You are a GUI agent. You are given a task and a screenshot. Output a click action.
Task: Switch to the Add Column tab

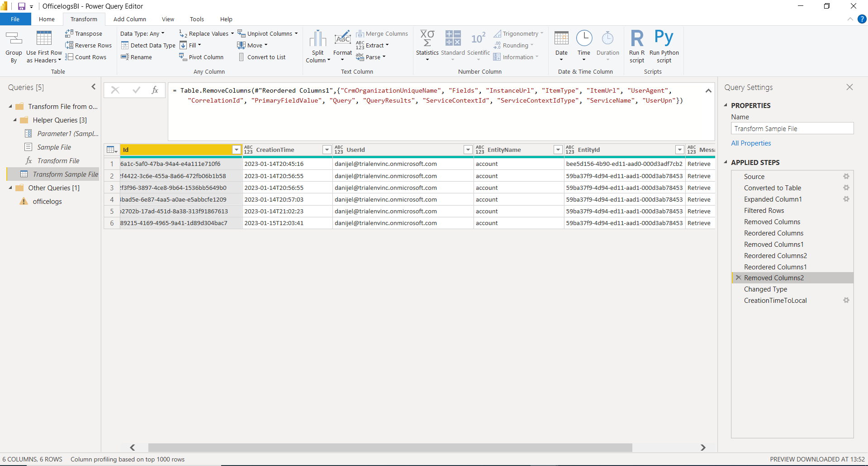point(130,19)
